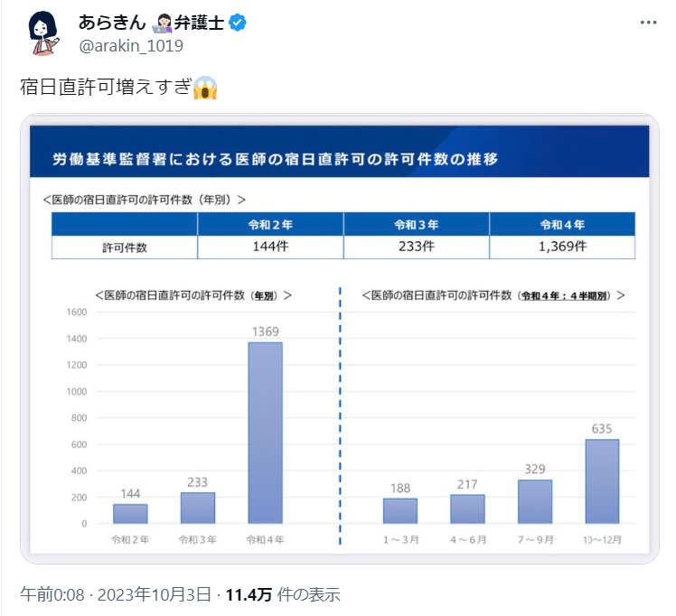
Task: Click the 188 bar for 1～3月
Action: pos(399,510)
